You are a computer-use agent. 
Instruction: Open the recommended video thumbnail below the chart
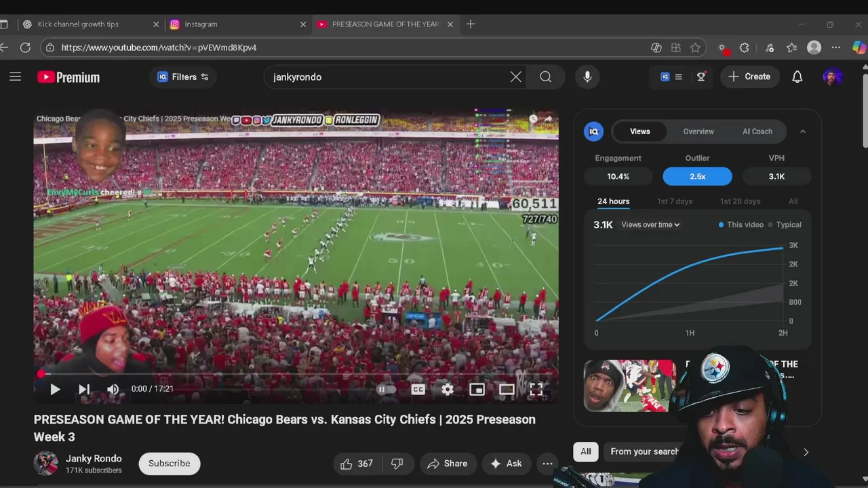[629, 386]
